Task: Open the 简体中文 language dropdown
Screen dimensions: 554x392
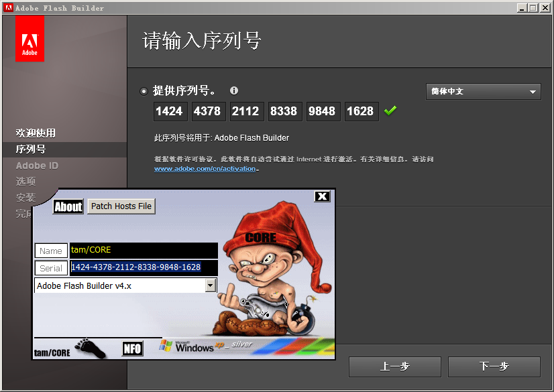Action: tap(483, 92)
